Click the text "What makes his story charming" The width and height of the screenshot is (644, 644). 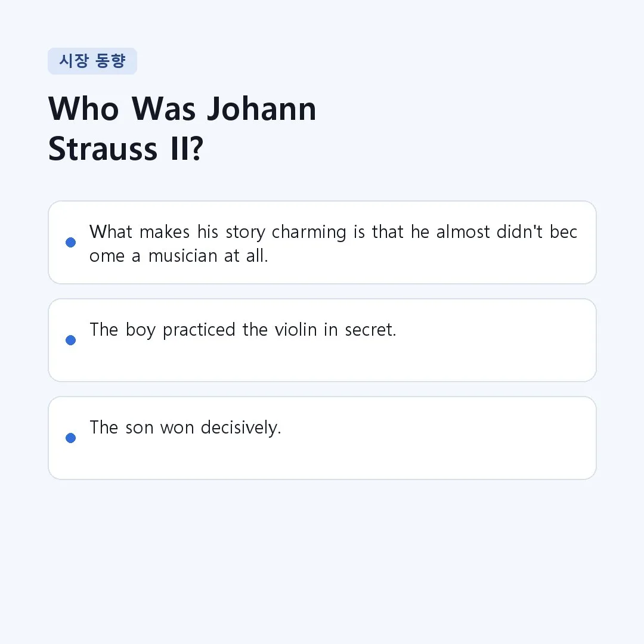click(218, 232)
